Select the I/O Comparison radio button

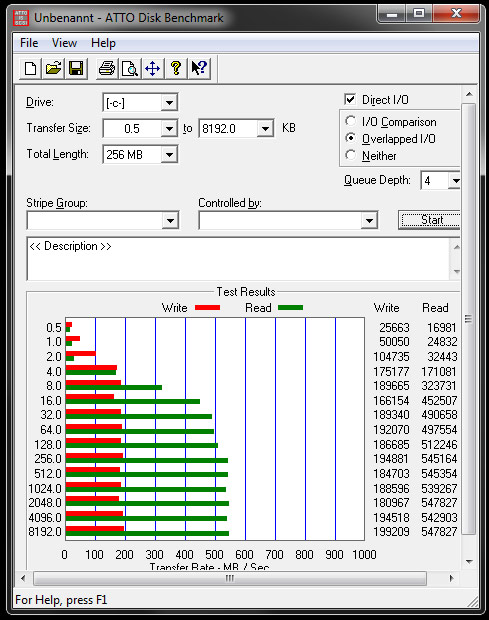pyautogui.click(x=350, y=121)
